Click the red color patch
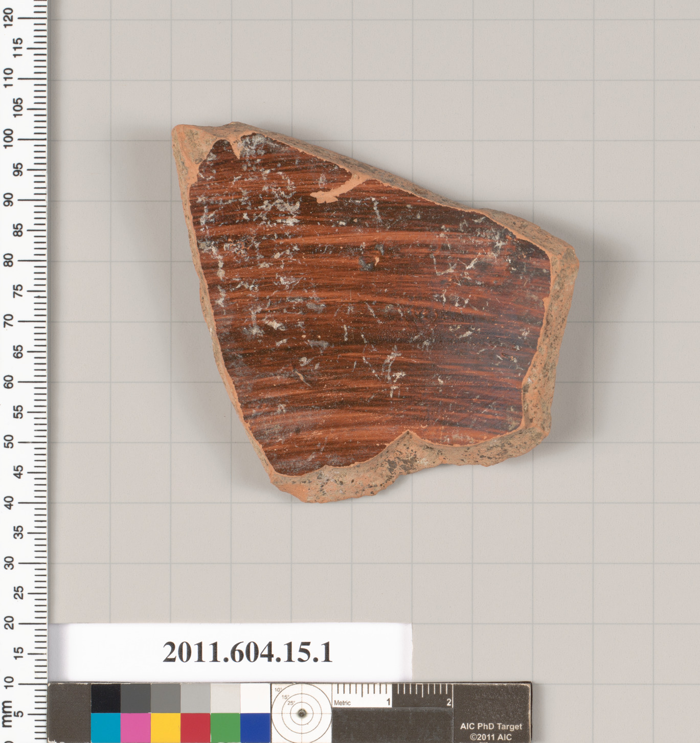The width and height of the screenshot is (700, 743). 195,728
